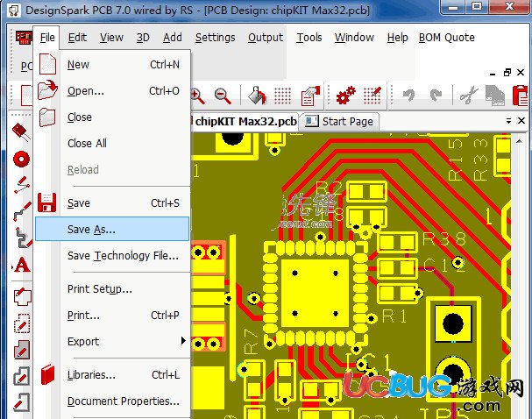Click the Zoom In magnifier icon

pyautogui.click(x=197, y=96)
